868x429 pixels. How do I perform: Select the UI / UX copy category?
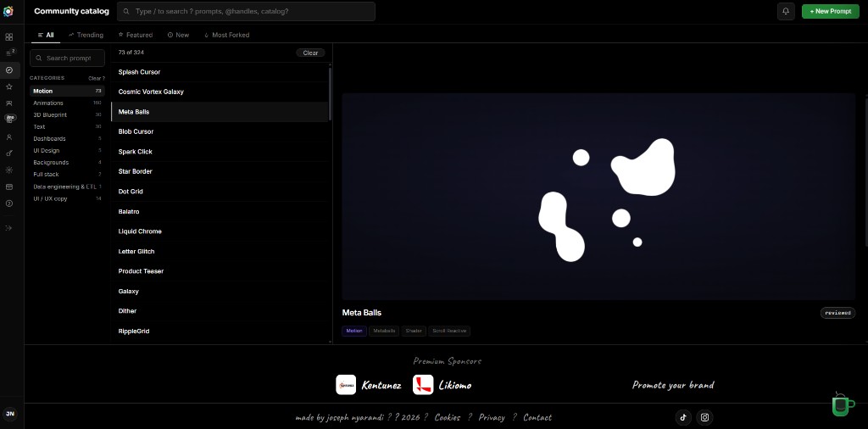click(x=67, y=198)
